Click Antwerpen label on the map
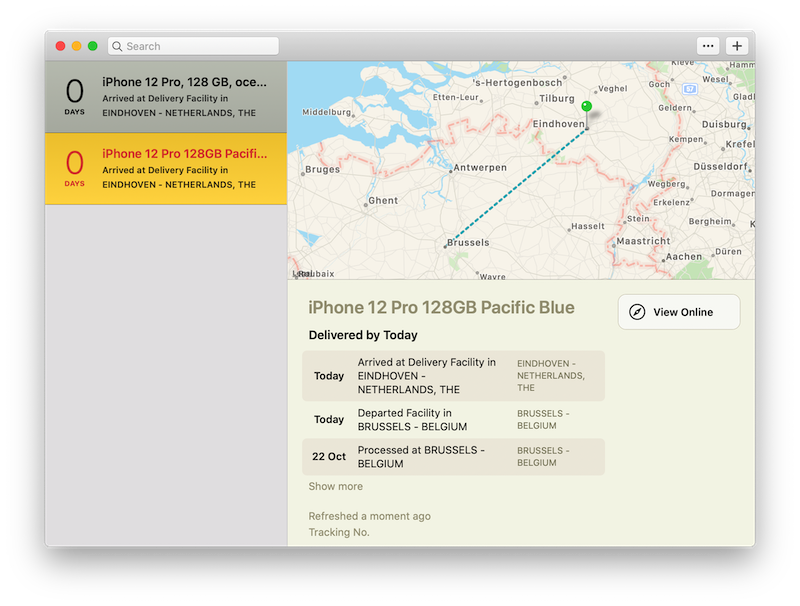 480,167
